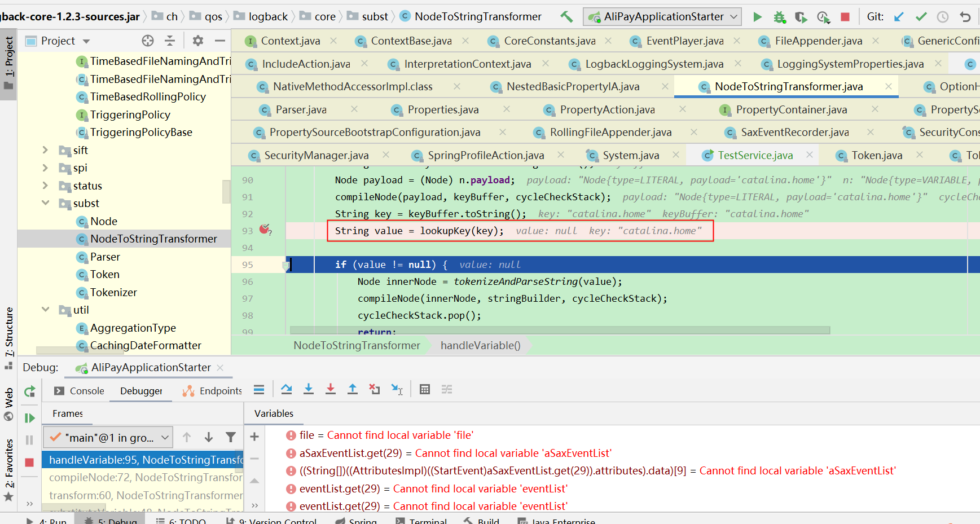The image size is (980, 524).
Task: Click Drop Frame debugger icon
Action: pos(375,389)
